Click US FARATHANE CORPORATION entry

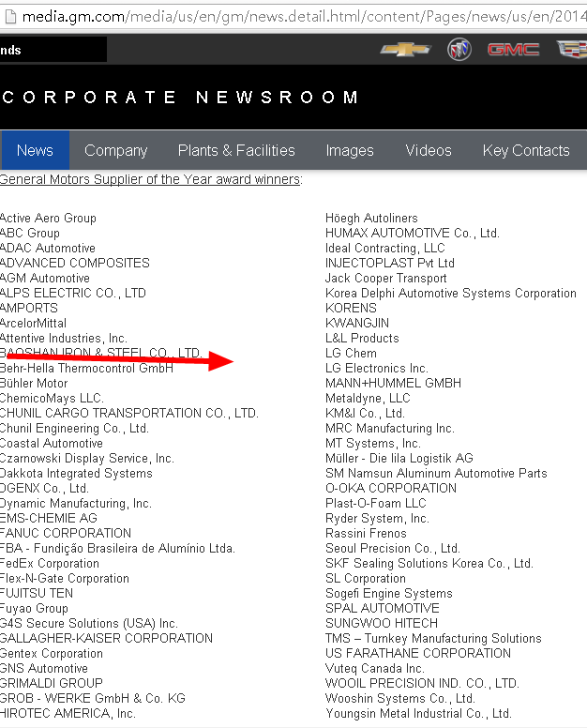417,653
